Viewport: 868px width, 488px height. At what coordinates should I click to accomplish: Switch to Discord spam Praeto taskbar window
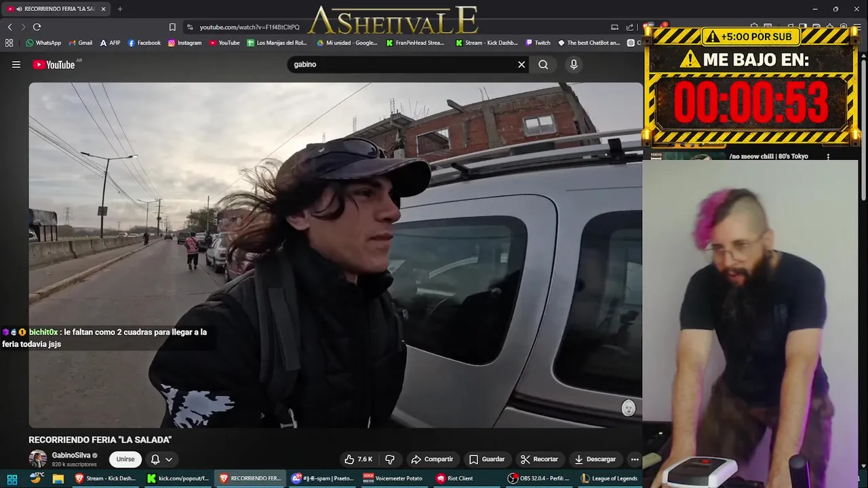tap(323, 479)
